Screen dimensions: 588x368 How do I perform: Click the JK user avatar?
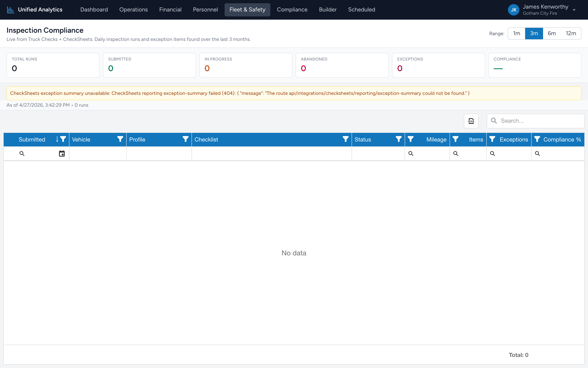click(x=513, y=10)
